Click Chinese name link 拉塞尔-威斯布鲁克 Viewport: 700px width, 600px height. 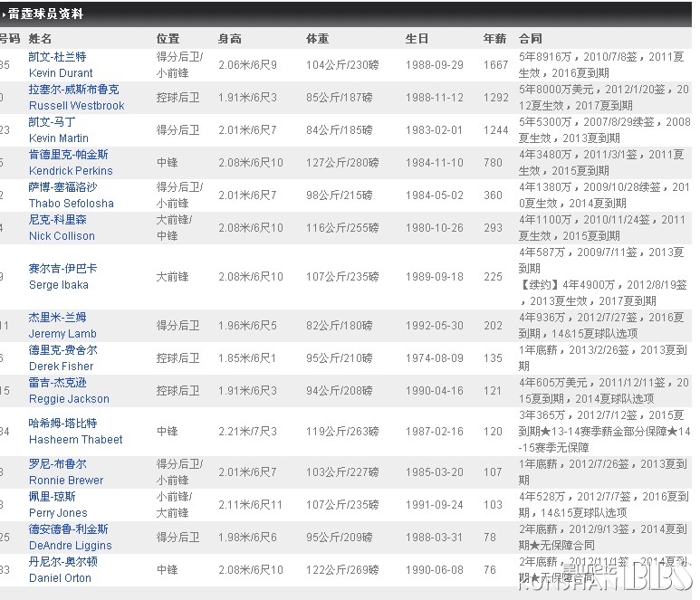pos(73,90)
